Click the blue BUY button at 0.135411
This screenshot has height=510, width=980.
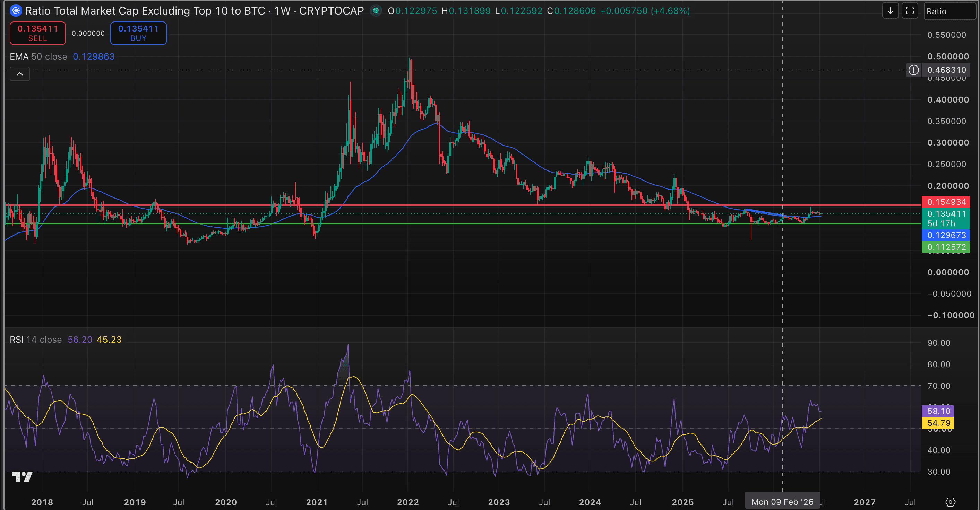138,33
